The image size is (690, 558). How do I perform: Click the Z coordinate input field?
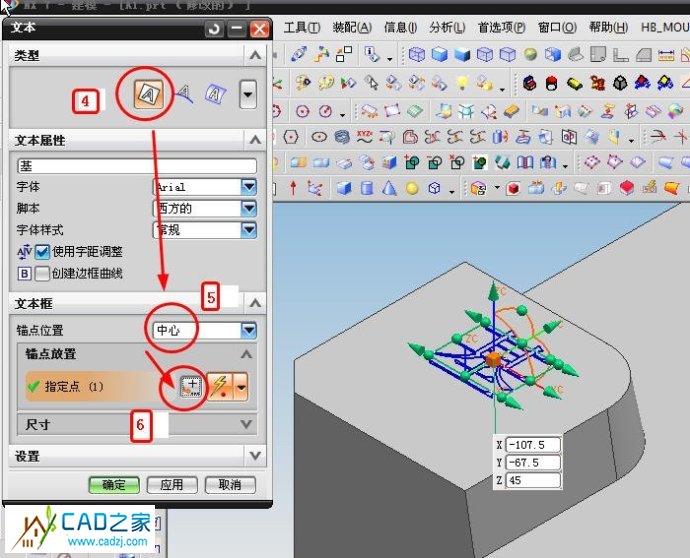point(532,481)
